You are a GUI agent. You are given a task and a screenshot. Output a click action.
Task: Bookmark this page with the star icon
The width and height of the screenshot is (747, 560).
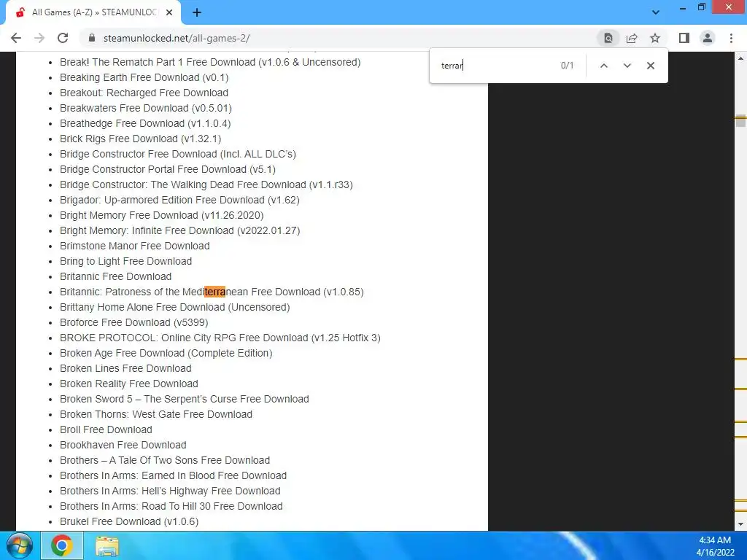click(x=655, y=38)
